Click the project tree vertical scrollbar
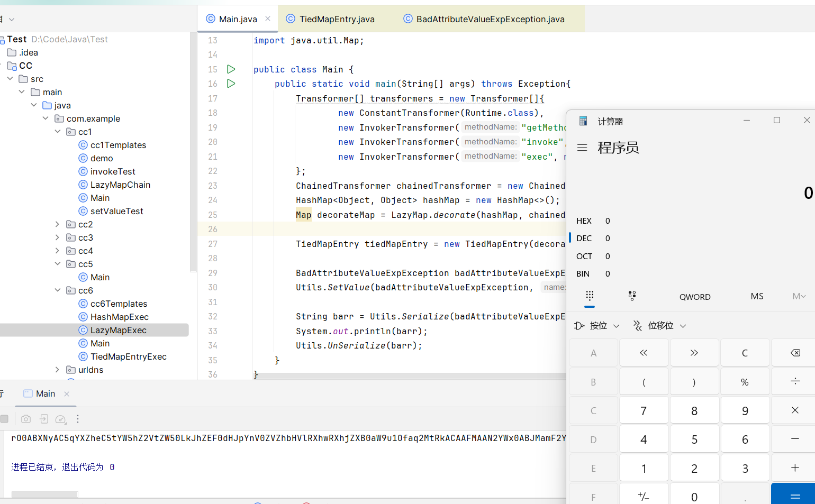 (193, 152)
